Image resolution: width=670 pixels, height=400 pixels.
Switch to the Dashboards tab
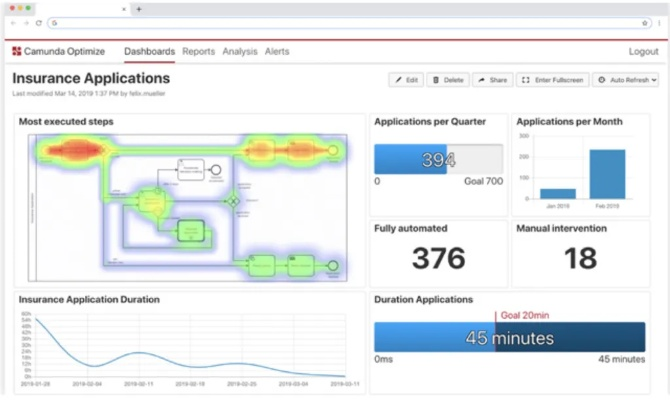click(149, 51)
